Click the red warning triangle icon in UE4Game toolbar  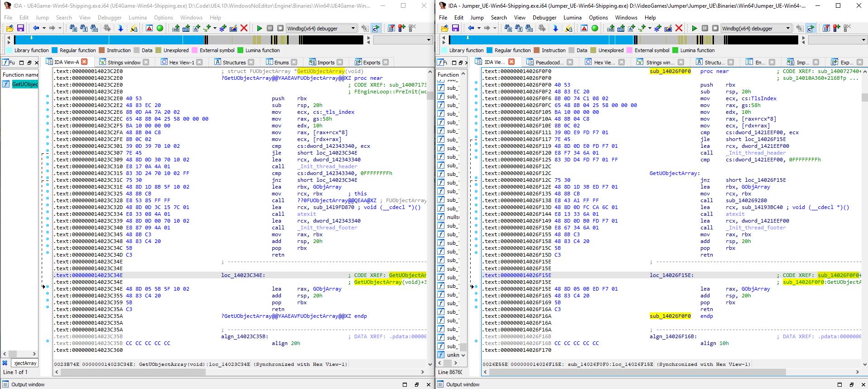pyautogui.click(x=149, y=28)
